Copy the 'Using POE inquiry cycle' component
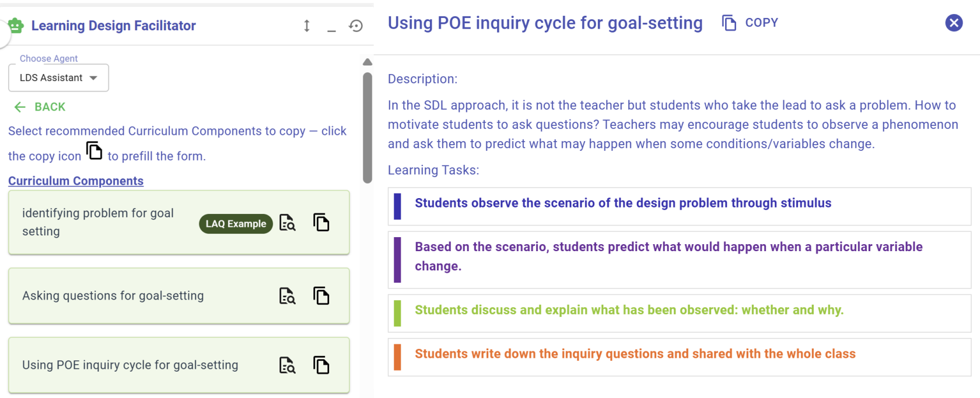This screenshot has width=980, height=398. click(321, 365)
